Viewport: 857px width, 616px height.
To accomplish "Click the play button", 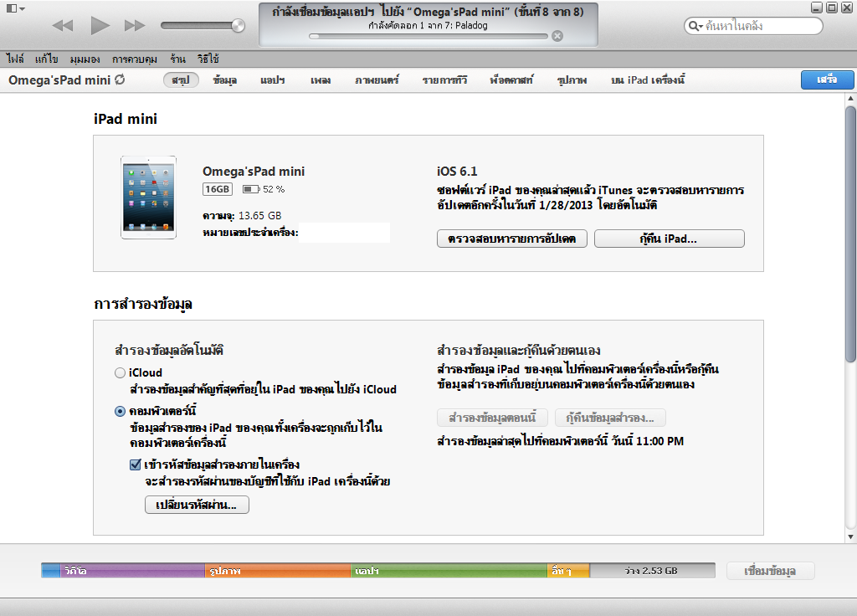I will 100,25.
